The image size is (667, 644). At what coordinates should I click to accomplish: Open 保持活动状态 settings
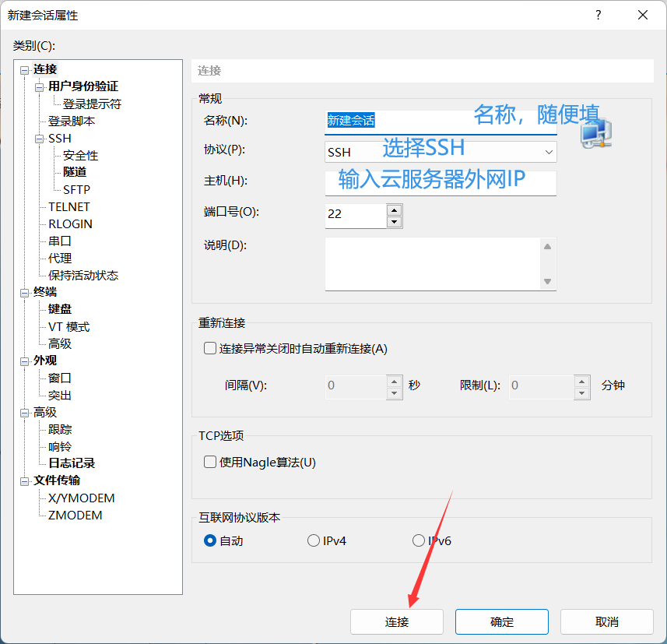coord(83,276)
